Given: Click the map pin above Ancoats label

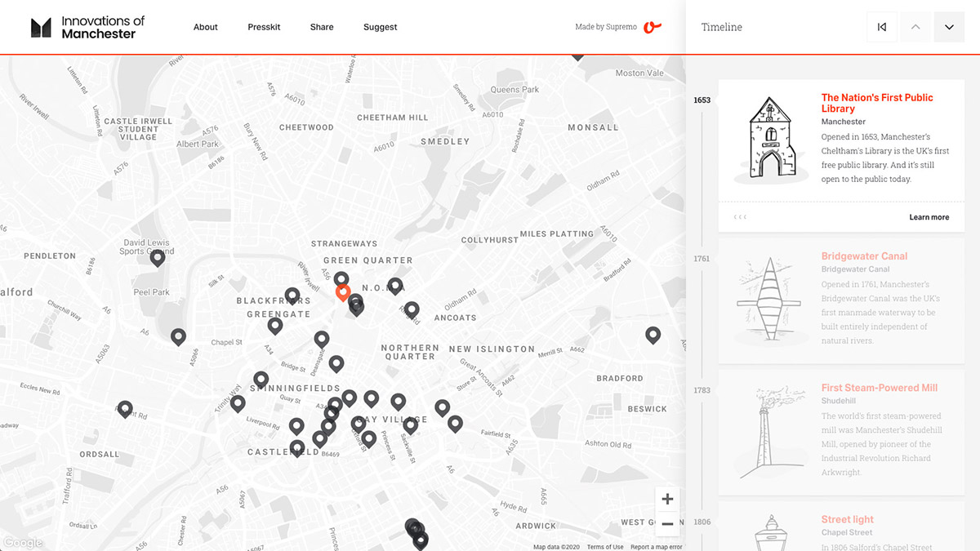Looking at the screenshot, I should [x=412, y=309].
